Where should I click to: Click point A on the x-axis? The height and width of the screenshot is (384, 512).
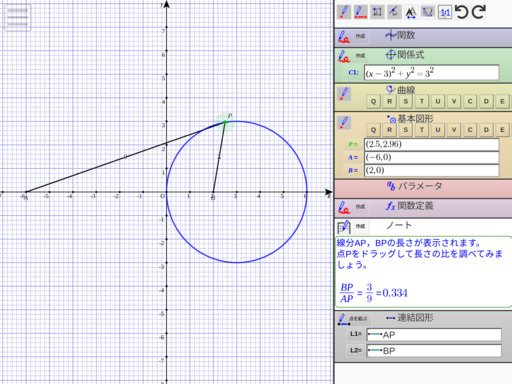pyautogui.click(x=26, y=192)
